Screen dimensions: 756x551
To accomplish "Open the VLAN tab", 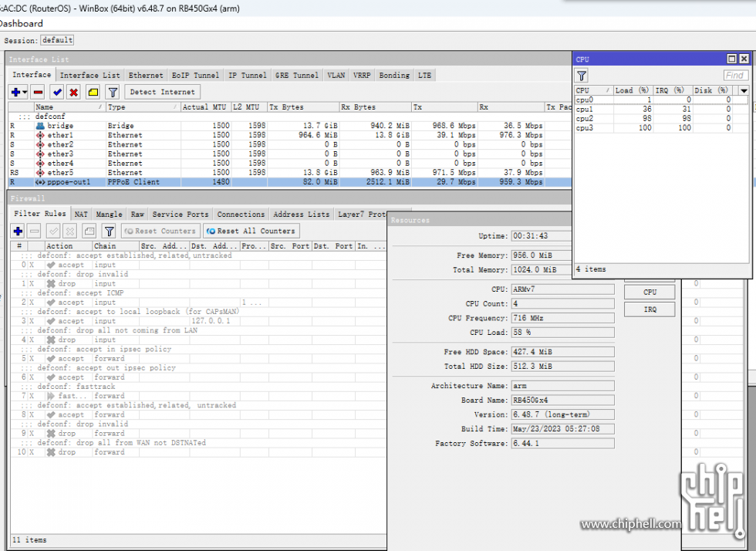I will point(336,76).
